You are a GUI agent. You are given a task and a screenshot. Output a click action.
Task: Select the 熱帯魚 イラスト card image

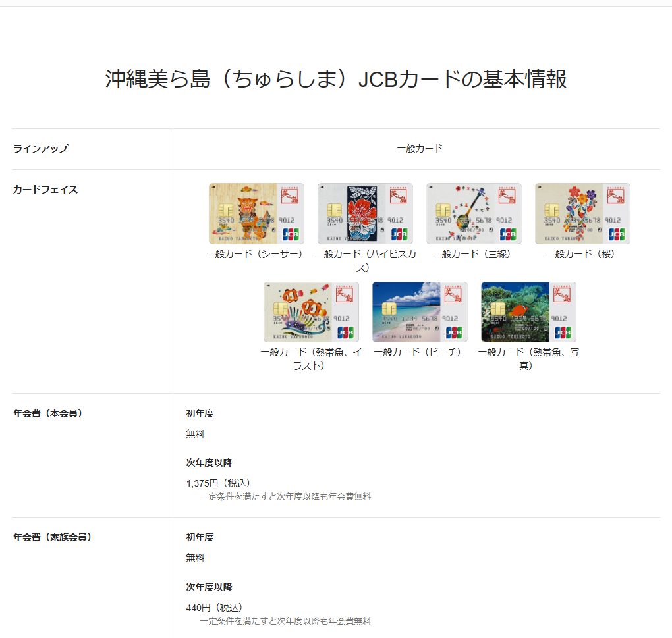[311, 312]
